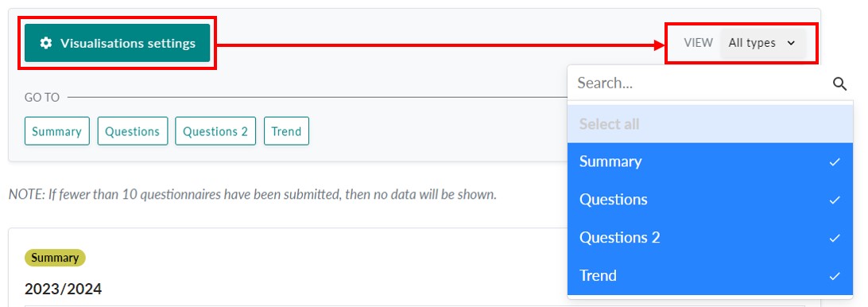Go to the Questions section
Viewport: 868px width, 307px height.
[x=133, y=131]
